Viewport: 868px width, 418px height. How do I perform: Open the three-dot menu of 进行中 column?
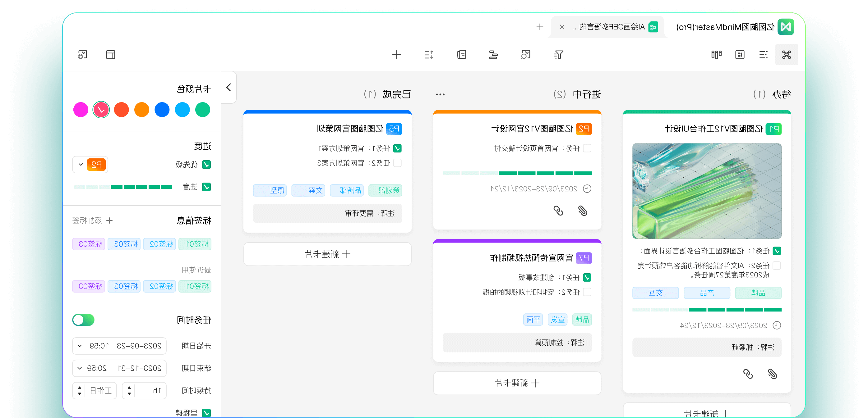(440, 95)
